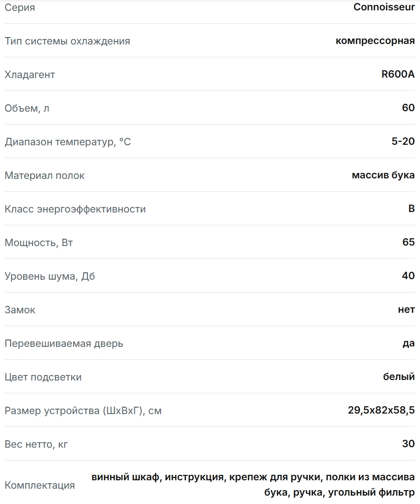Click the 'Мощность, Вт' label
This screenshot has height=504, width=420.
39,243
